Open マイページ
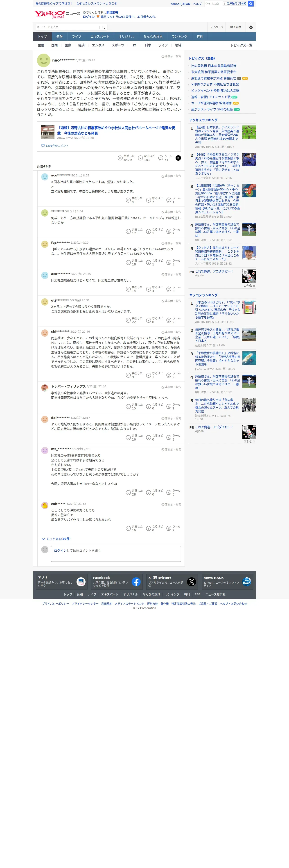 [x=216, y=27]
